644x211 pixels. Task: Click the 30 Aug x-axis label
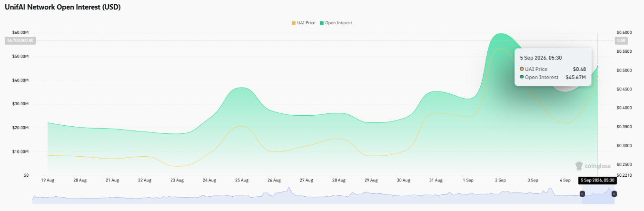404,181
